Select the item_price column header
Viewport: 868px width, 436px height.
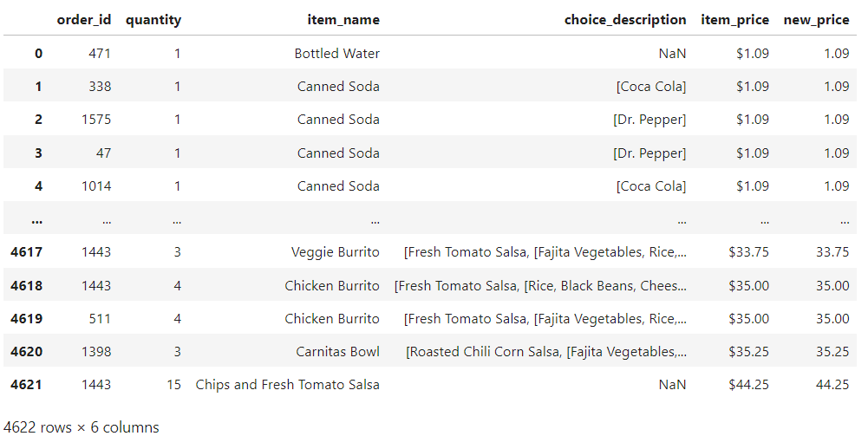[x=734, y=20]
